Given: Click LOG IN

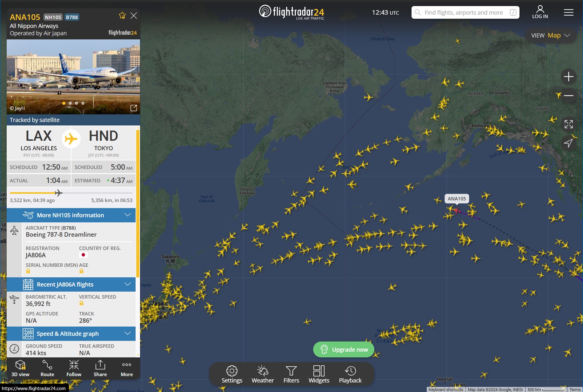Looking at the screenshot, I should [x=540, y=12].
